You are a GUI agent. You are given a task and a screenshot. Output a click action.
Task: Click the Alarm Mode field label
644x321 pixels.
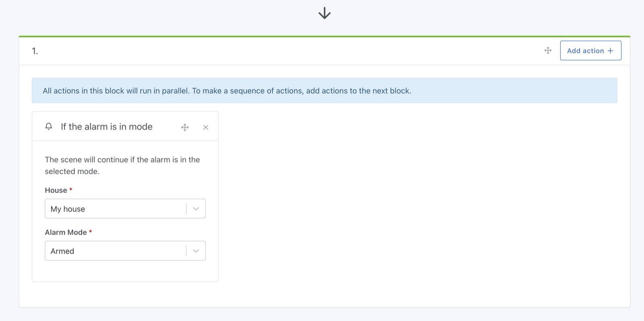pos(66,232)
